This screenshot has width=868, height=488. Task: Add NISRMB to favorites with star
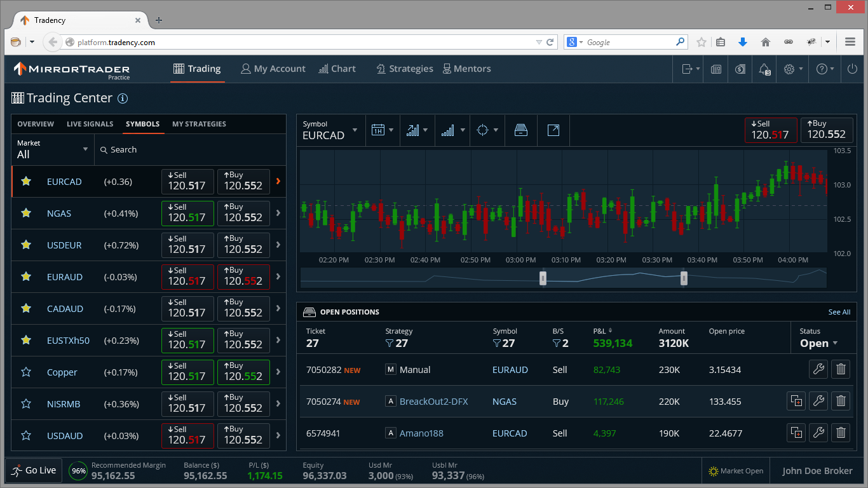[26, 403]
